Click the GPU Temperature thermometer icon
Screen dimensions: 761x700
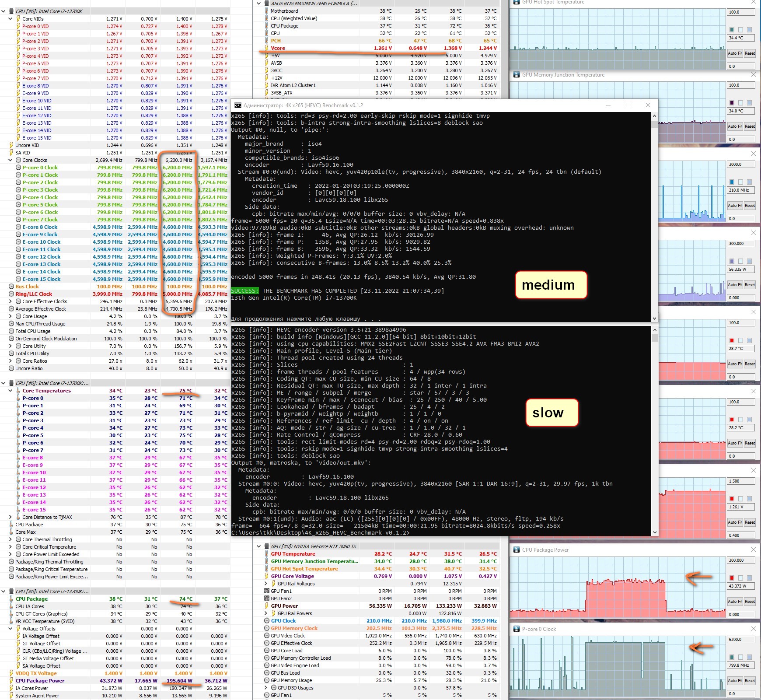click(266, 554)
